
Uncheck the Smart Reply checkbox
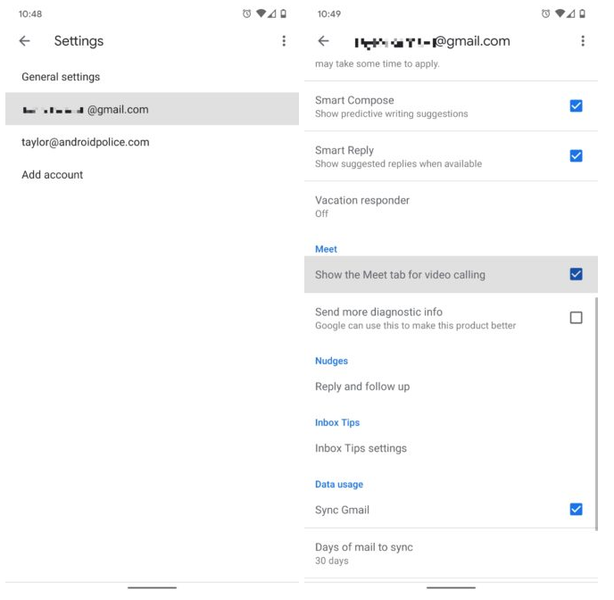[576, 156]
